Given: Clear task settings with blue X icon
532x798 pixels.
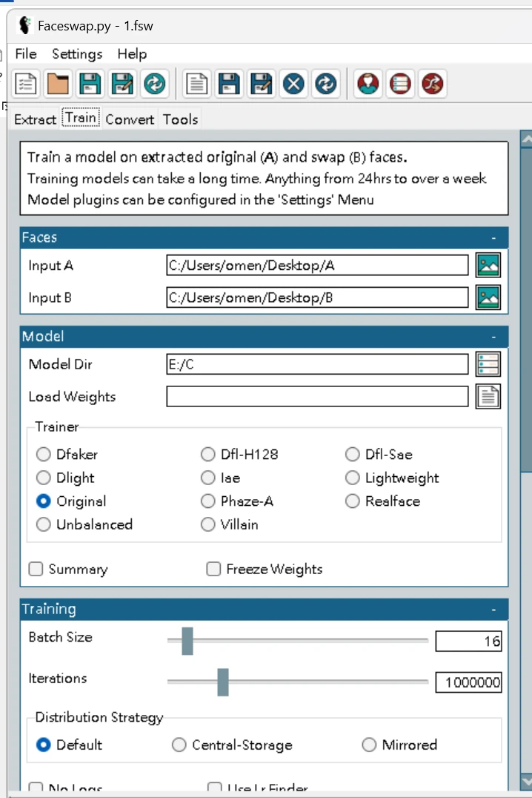Looking at the screenshot, I should (x=293, y=84).
